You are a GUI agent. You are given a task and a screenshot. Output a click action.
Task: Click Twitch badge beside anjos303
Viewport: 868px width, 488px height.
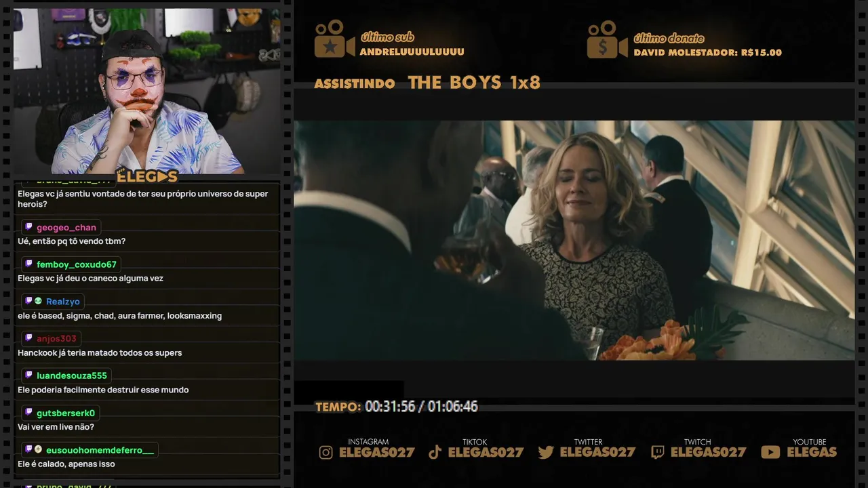28,338
